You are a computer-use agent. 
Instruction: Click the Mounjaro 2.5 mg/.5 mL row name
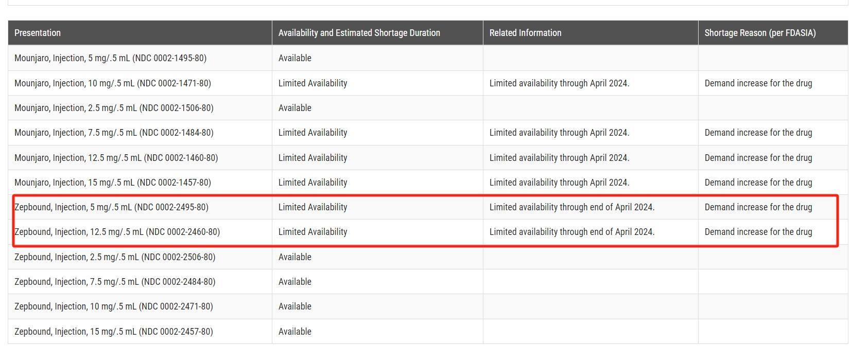coord(114,108)
